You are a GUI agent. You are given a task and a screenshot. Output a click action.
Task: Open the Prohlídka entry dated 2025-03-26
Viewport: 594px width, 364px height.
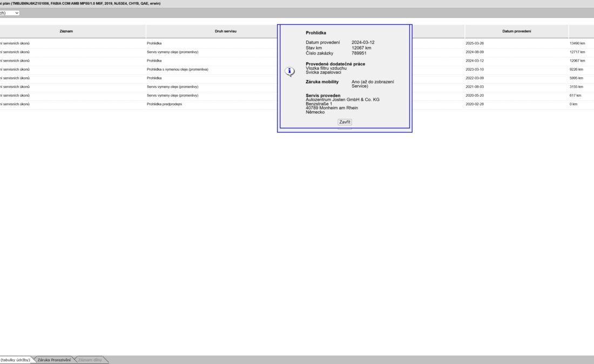click(x=154, y=44)
